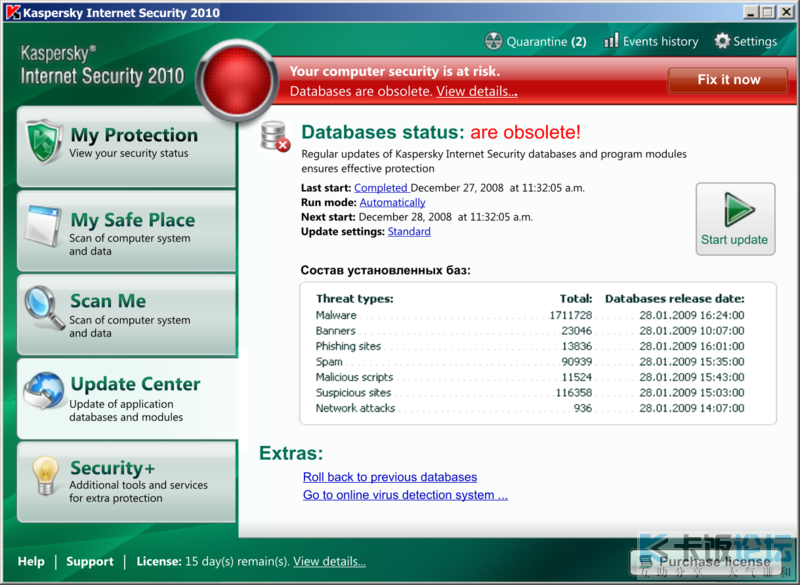This screenshot has height=585, width=800.
Task: Click the Support link in footer
Action: click(x=90, y=562)
